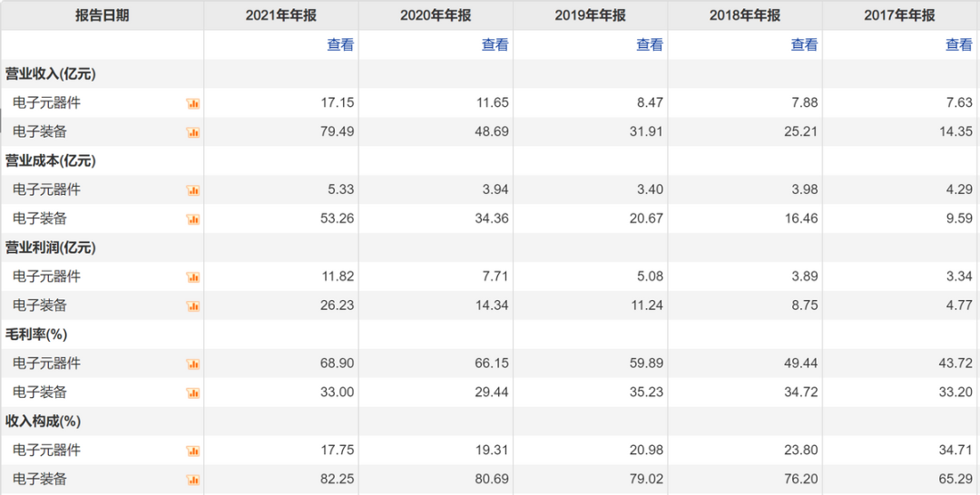The image size is (980, 495).
Task: Show chart for 电子装备 under 营业利润
Action: pyautogui.click(x=193, y=306)
